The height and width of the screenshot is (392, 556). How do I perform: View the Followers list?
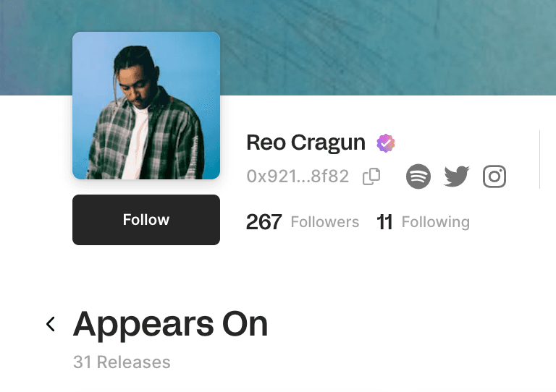pos(325,222)
